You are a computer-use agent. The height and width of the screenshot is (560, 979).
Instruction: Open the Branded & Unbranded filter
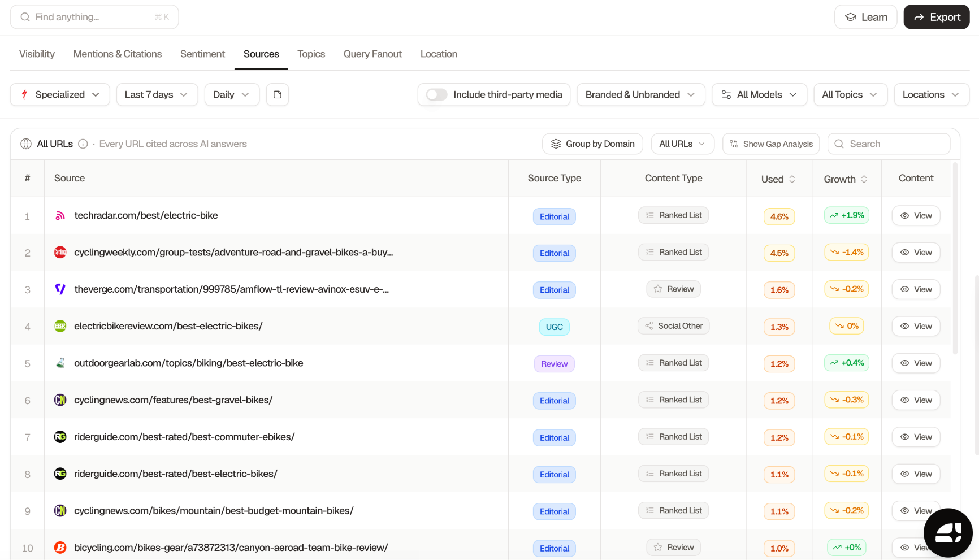click(641, 94)
